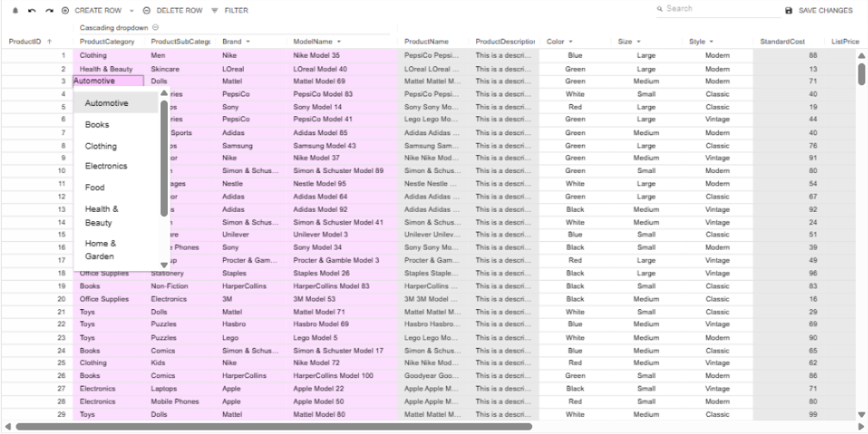Select Books from the dropdown list
This screenshot has height=434, width=868.
click(x=116, y=125)
